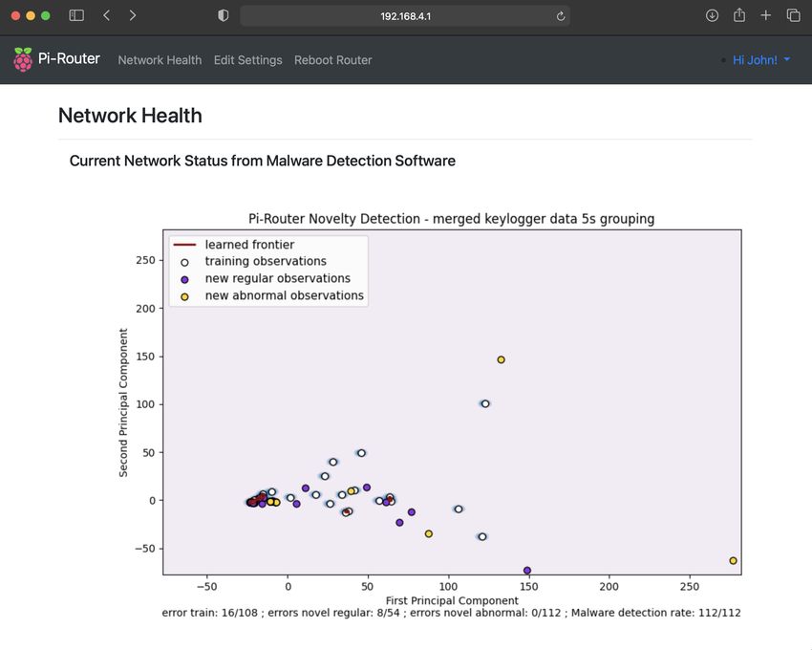Open the privacy shield report icon
Image resolution: width=812 pixels, height=650 pixels.
pyautogui.click(x=224, y=15)
